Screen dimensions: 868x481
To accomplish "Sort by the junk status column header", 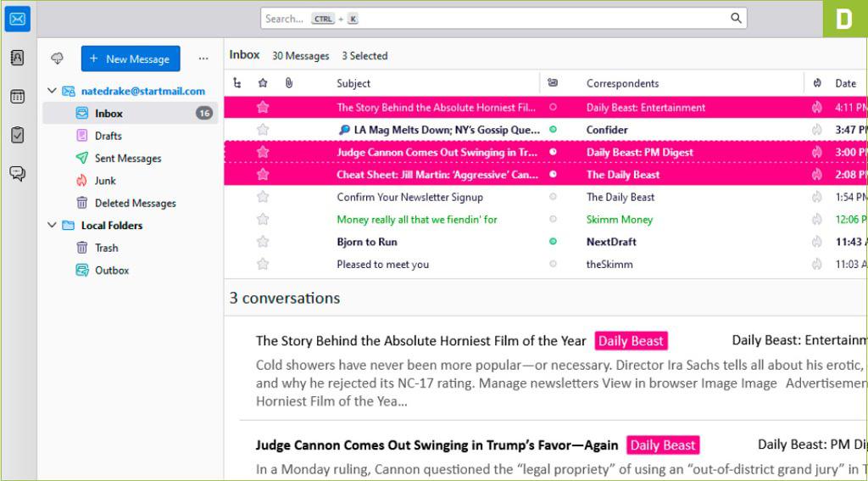I will click(817, 83).
